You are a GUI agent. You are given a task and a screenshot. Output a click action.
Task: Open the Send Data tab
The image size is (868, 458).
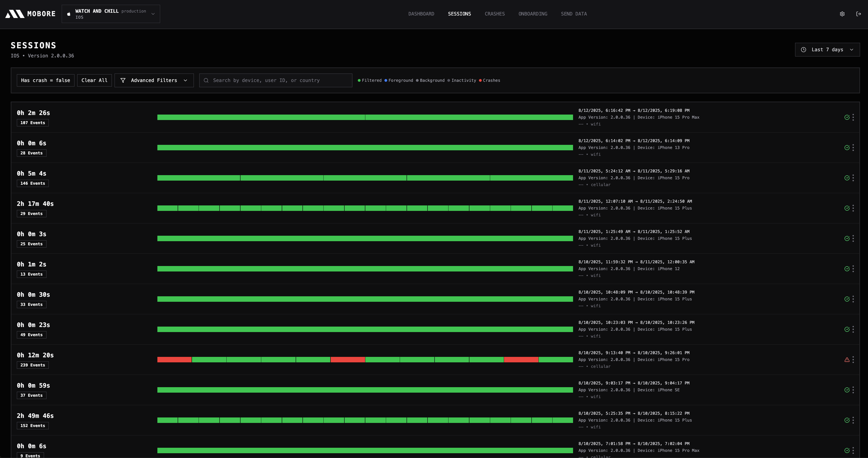click(574, 14)
